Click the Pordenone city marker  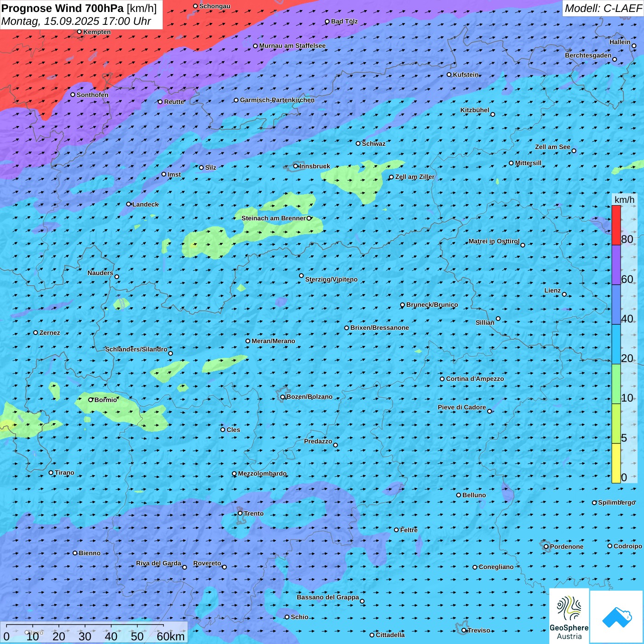546,546
